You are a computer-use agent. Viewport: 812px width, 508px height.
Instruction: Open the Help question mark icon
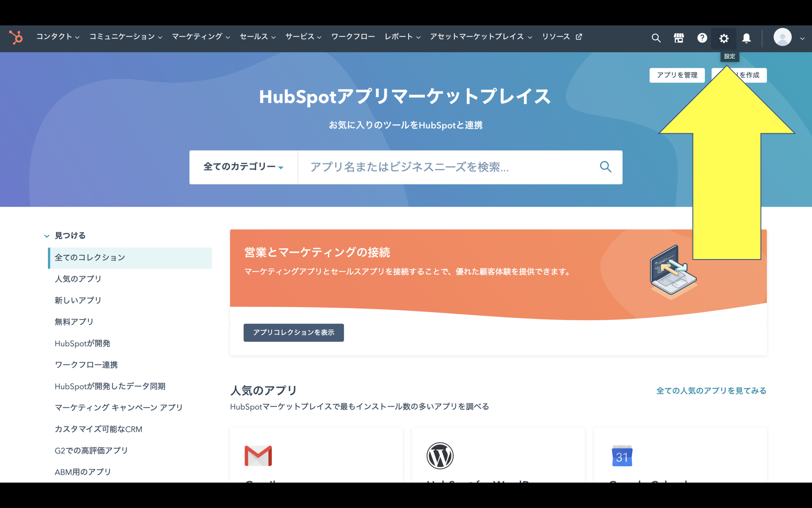click(702, 38)
